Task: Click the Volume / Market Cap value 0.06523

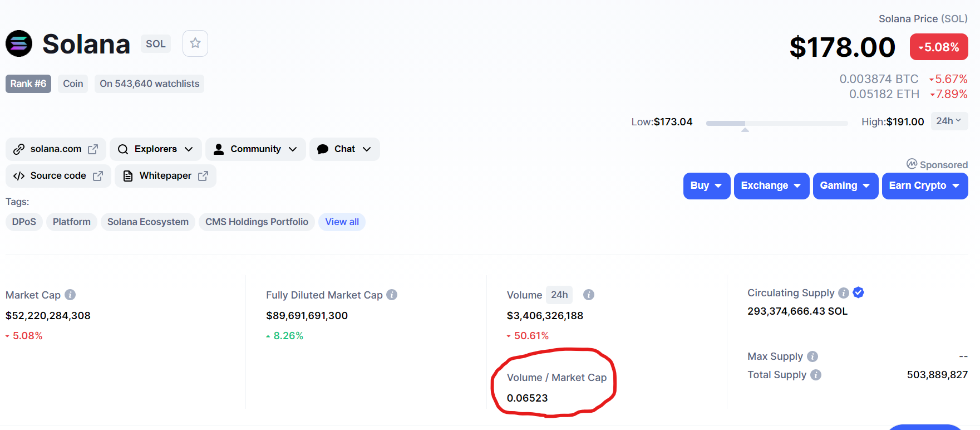Action: click(x=527, y=398)
